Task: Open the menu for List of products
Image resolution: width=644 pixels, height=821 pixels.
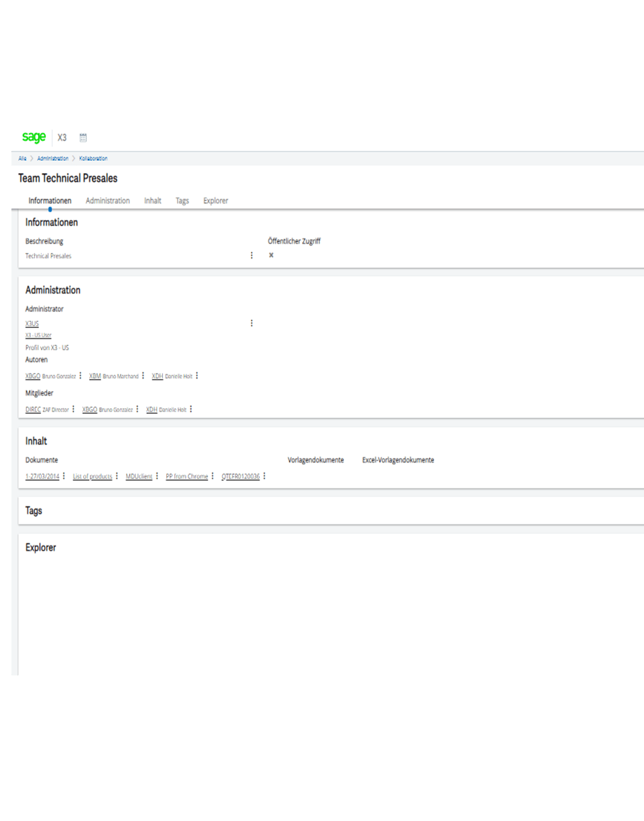Action: click(117, 476)
